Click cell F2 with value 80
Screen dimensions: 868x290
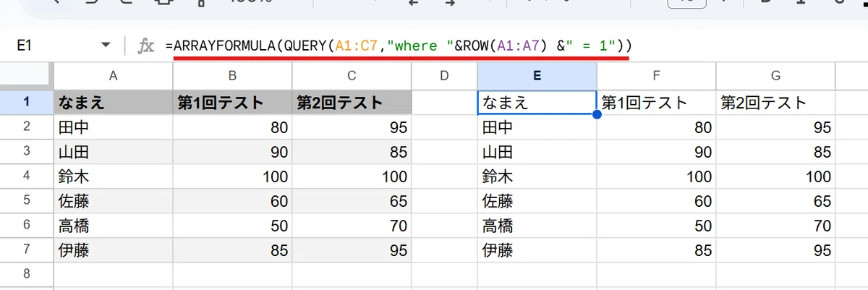pyautogui.click(x=657, y=127)
